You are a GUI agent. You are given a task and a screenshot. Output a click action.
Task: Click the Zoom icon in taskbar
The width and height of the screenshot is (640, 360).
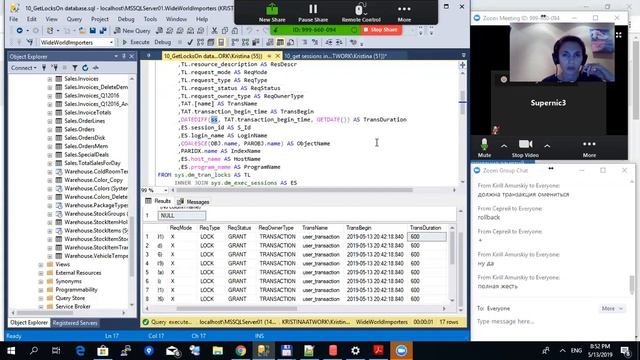(401, 351)
